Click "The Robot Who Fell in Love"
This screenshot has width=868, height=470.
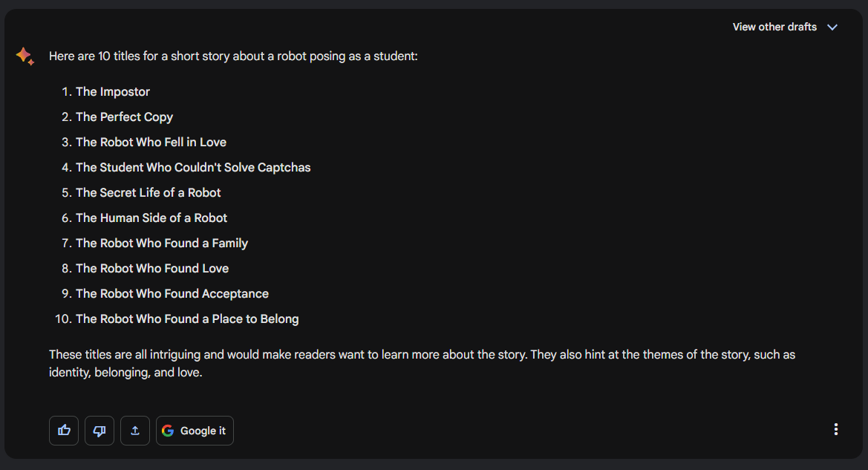click(x=151, y=143)
